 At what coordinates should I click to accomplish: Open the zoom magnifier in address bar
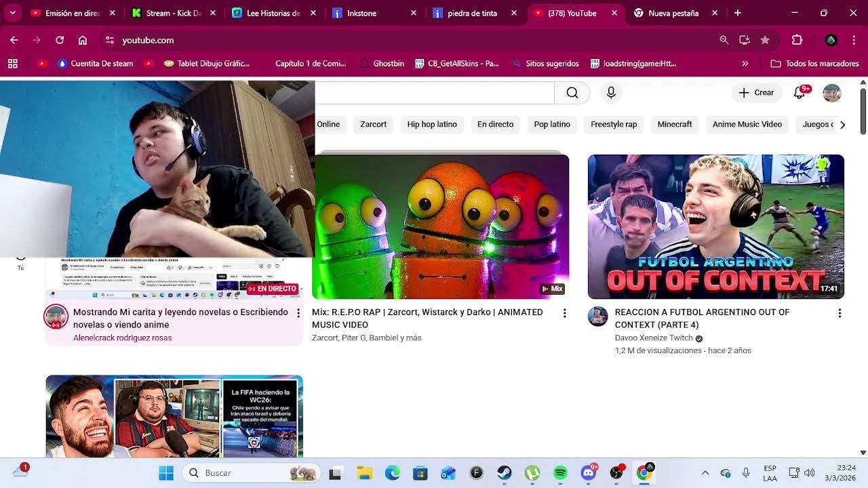724,40
